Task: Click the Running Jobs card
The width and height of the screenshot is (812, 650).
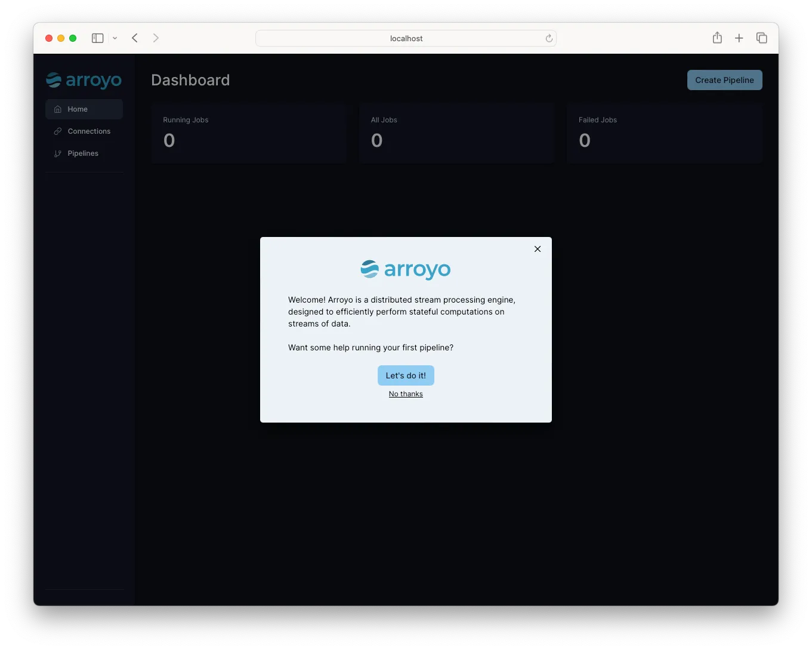Action: pyautogui.click(x=249, y=133)
